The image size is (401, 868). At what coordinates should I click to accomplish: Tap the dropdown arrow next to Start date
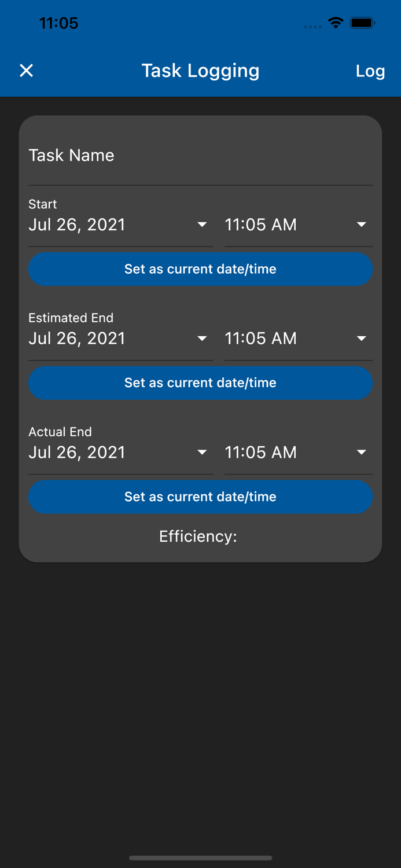tap(202, 225)
